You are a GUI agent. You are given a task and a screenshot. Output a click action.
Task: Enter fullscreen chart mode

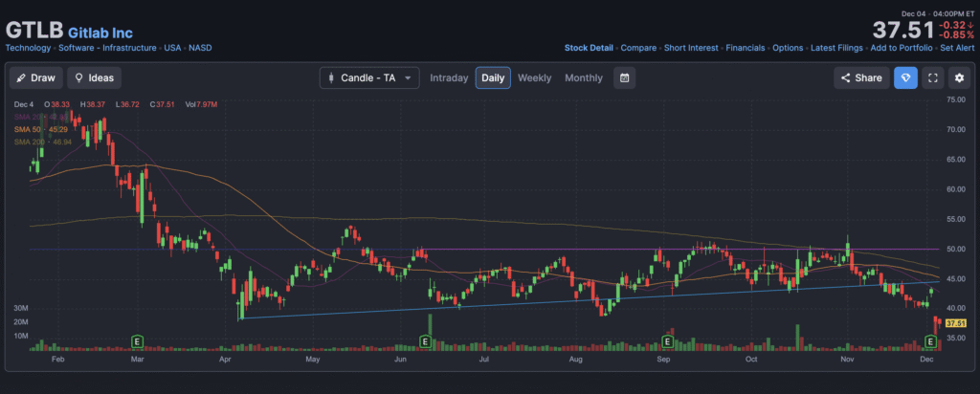(x=932, y=77)
